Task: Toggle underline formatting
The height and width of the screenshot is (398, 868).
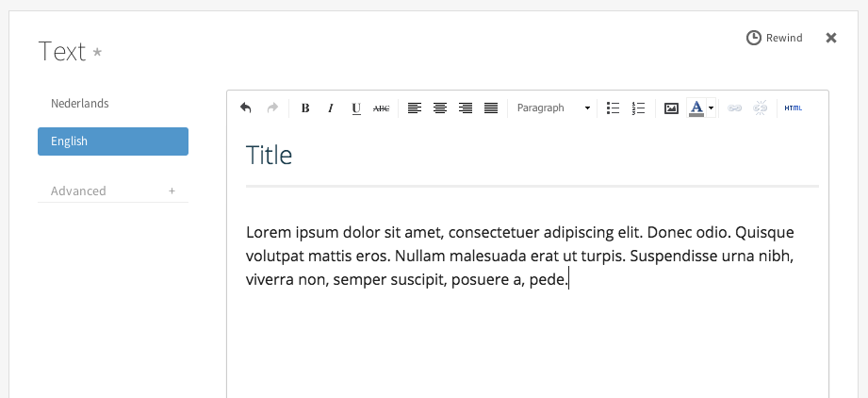Action: [356, 108]
